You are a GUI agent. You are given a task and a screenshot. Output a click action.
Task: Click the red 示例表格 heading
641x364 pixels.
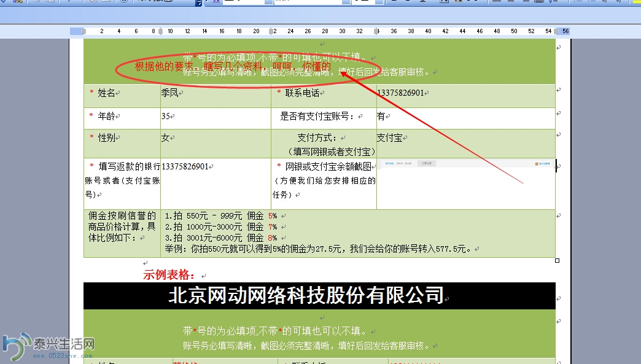click(169, 275)
